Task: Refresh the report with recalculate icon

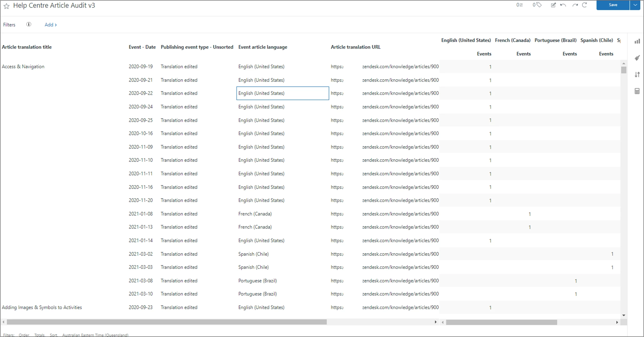Action: click(585, 5)
